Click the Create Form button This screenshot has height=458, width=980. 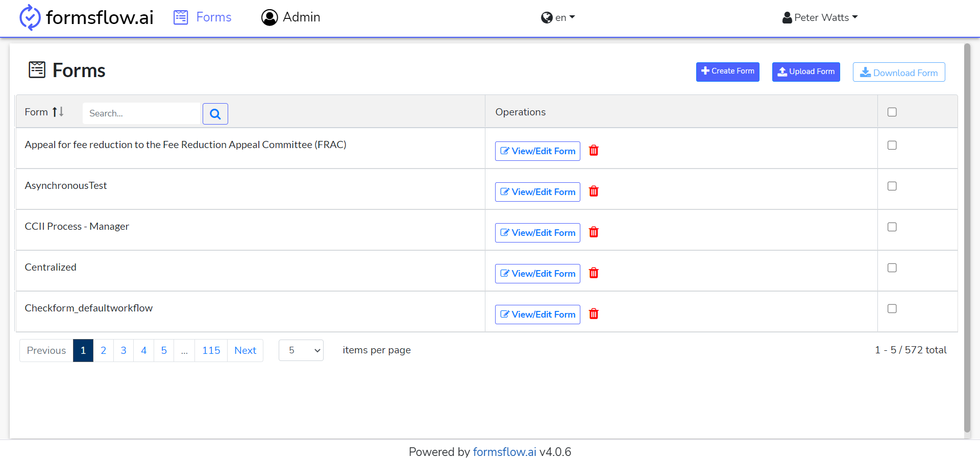pos(727,71)
